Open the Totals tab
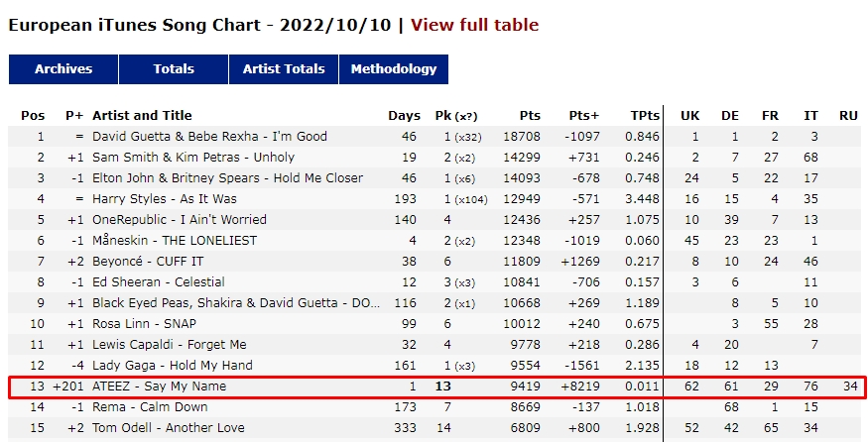Screen dimensions: 868x442 point(174,69)
